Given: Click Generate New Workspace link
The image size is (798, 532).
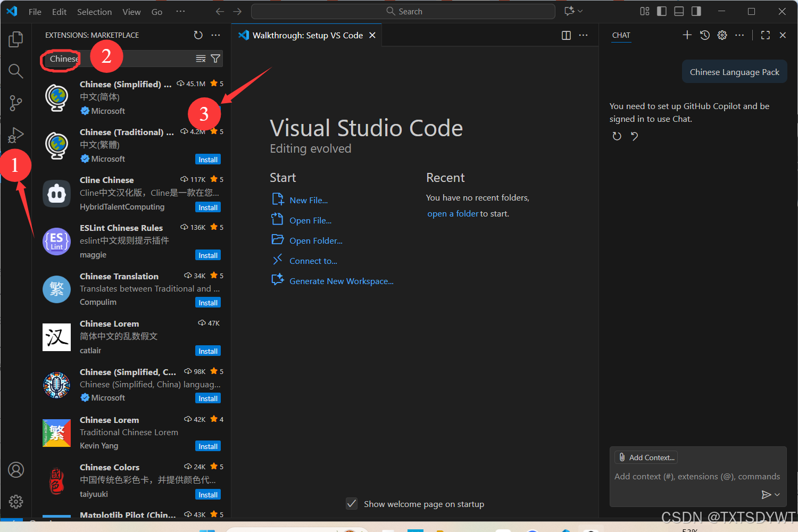Looking at the screenshot, I should (342, 281).
